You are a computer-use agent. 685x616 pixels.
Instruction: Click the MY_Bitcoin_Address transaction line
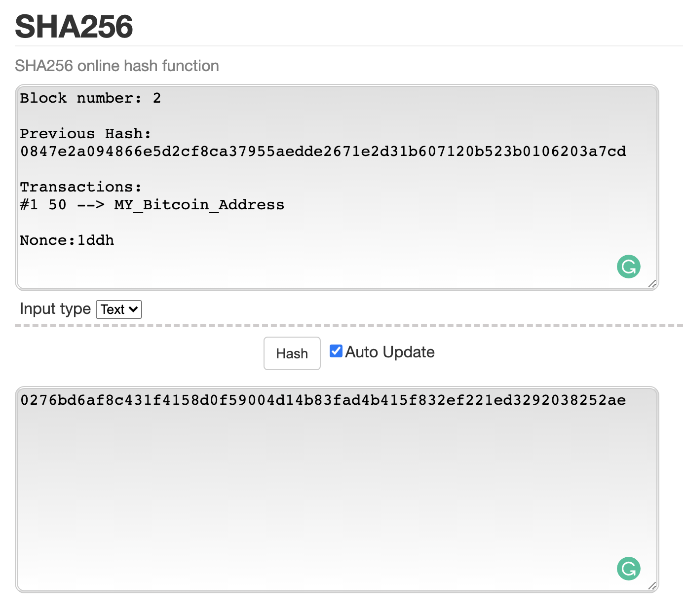152,205
